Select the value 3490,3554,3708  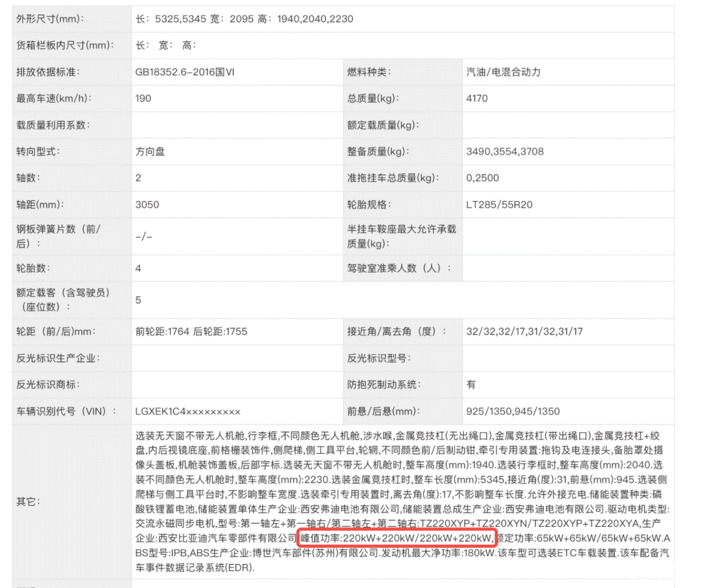(505, 151)
